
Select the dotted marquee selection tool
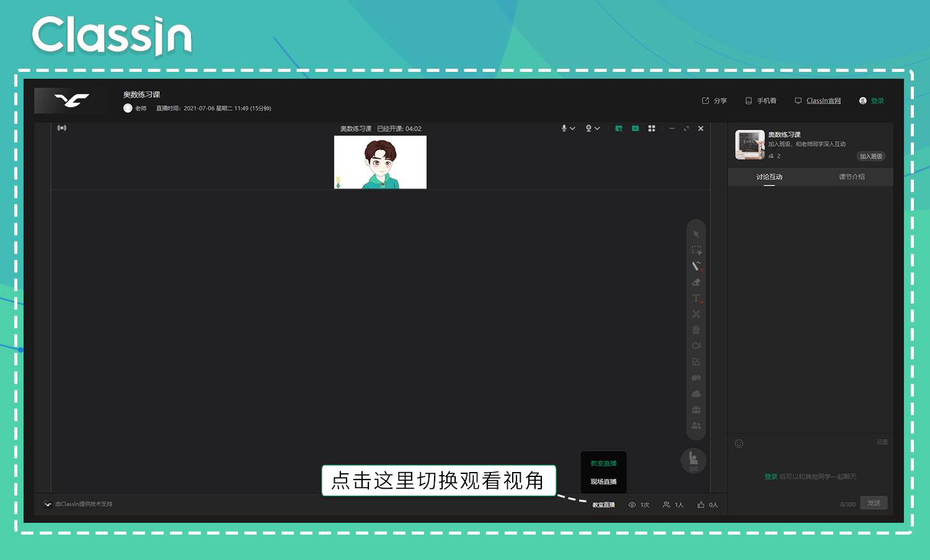click(x=696, y=250)
